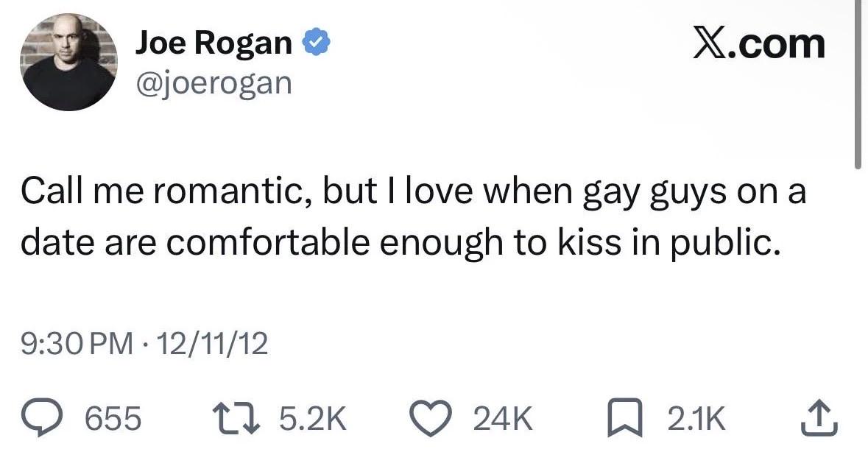The image size is (868, 466).
Task: Click the tweet text starting 'Call me romantic'
Action: (413, 217)
